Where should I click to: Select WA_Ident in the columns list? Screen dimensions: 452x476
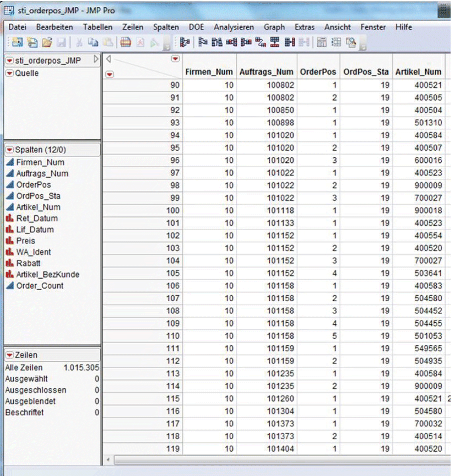pos(34,252)
